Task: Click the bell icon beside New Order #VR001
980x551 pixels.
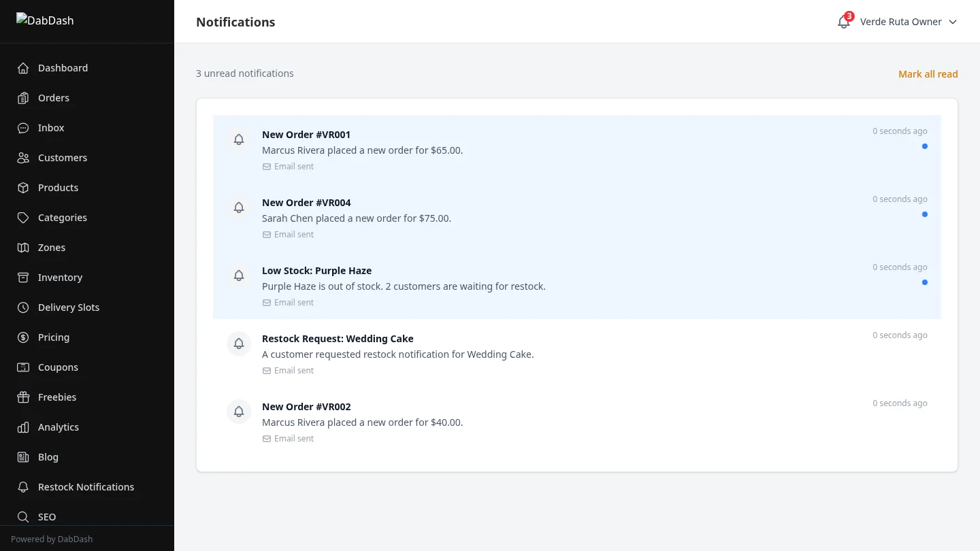Action: 239,139
